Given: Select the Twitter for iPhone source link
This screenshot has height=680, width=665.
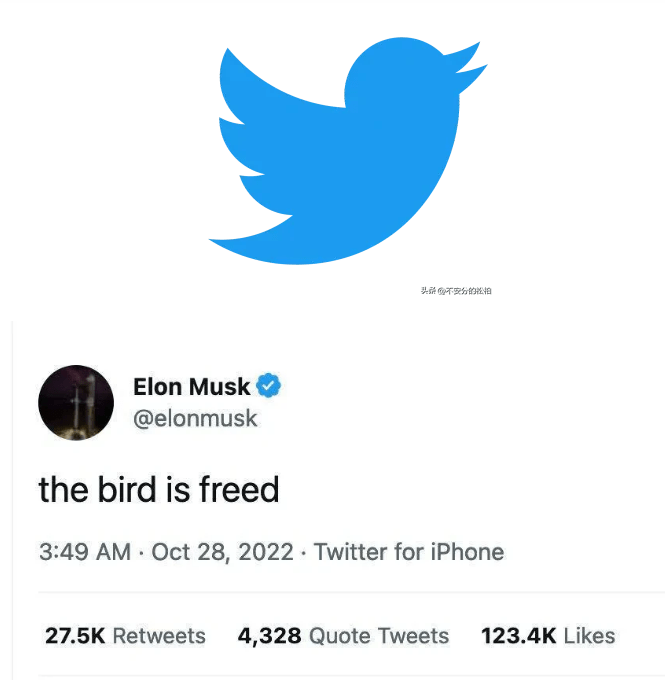Looking at the screenshot, I should (409, 552).
